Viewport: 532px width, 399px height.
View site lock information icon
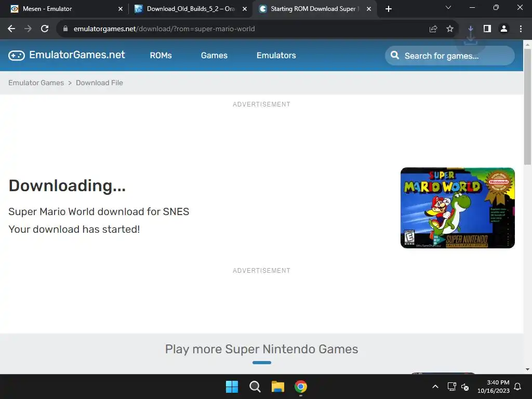[65, 29]
